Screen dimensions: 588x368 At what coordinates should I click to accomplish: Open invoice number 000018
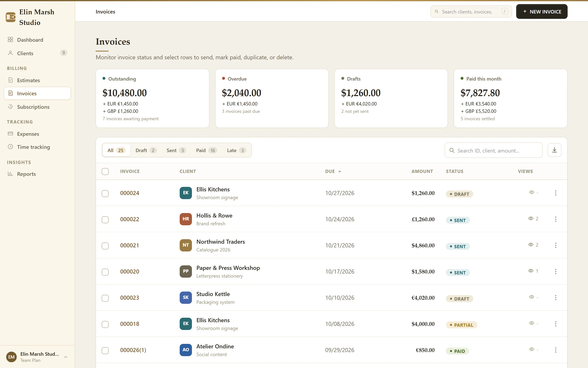point(129,324)
